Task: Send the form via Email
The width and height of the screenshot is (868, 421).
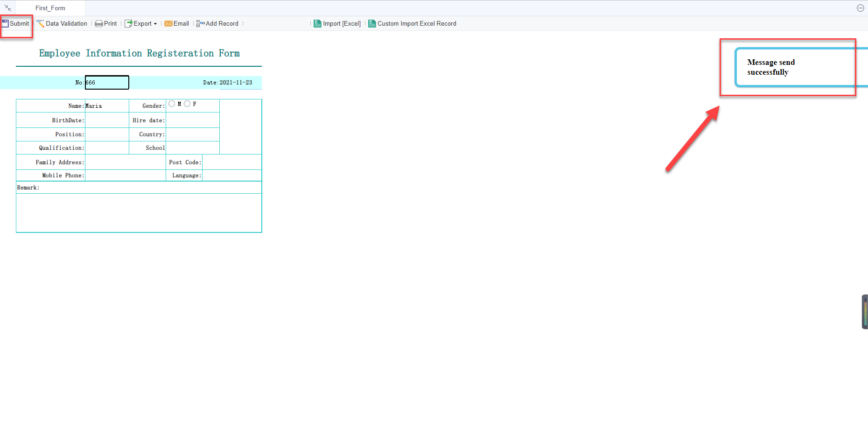Action: 181,23
